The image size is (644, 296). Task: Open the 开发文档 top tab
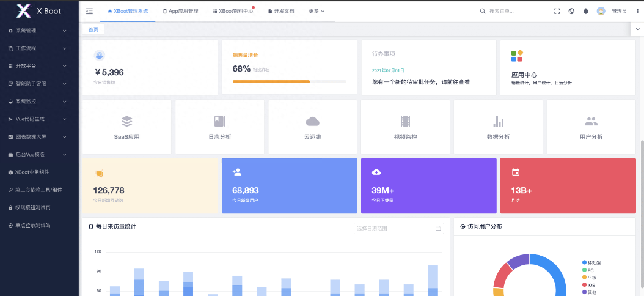281,11
